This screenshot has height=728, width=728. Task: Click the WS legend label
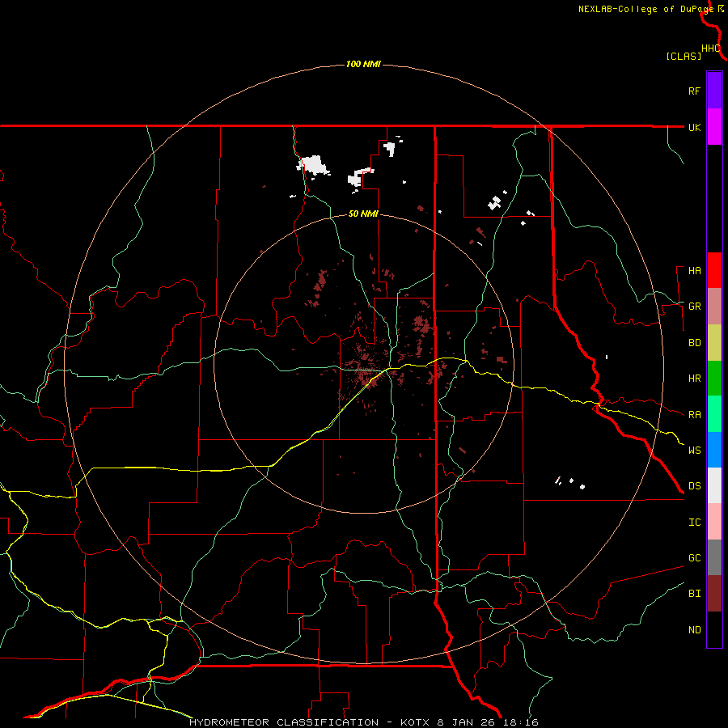(x=694, y=451)
